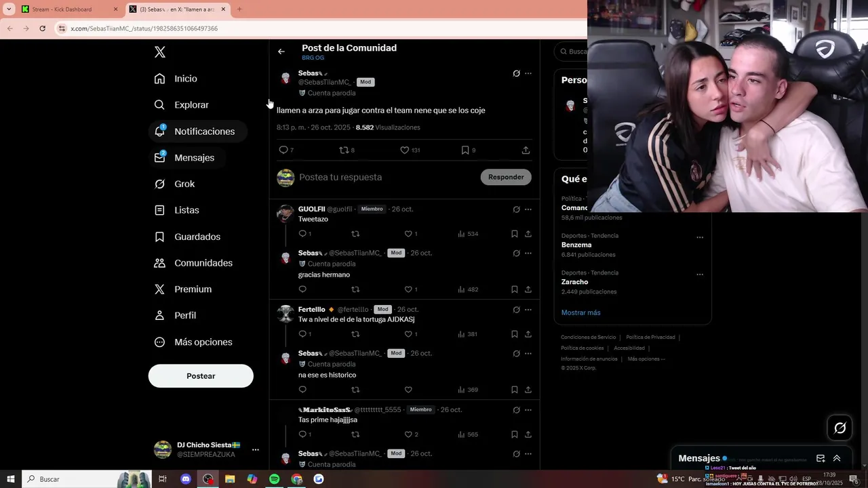
Task: Open Fertelllo's profile name
Action: coord(312,310)
